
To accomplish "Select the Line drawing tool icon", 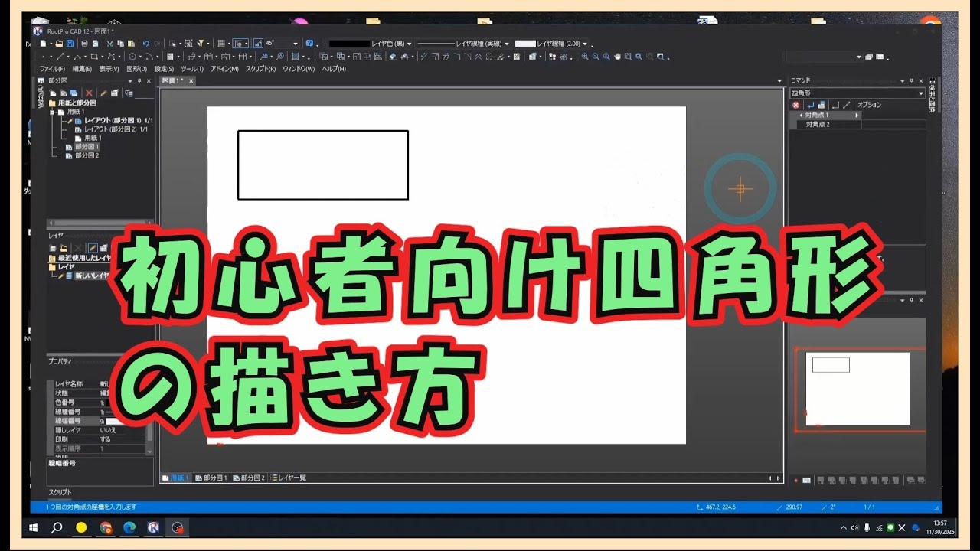I will pyautogui.click(x=60, y=57).
